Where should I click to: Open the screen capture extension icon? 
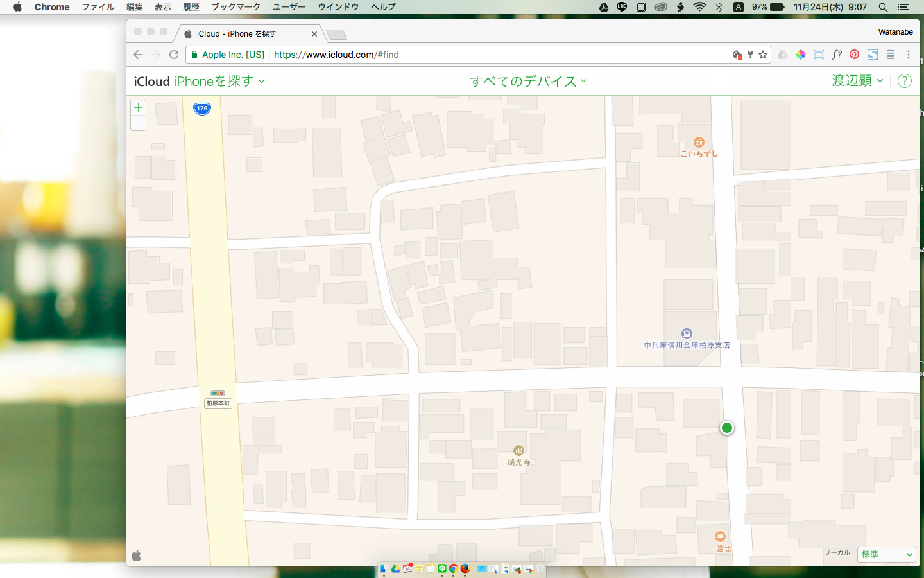pos(818,55)
